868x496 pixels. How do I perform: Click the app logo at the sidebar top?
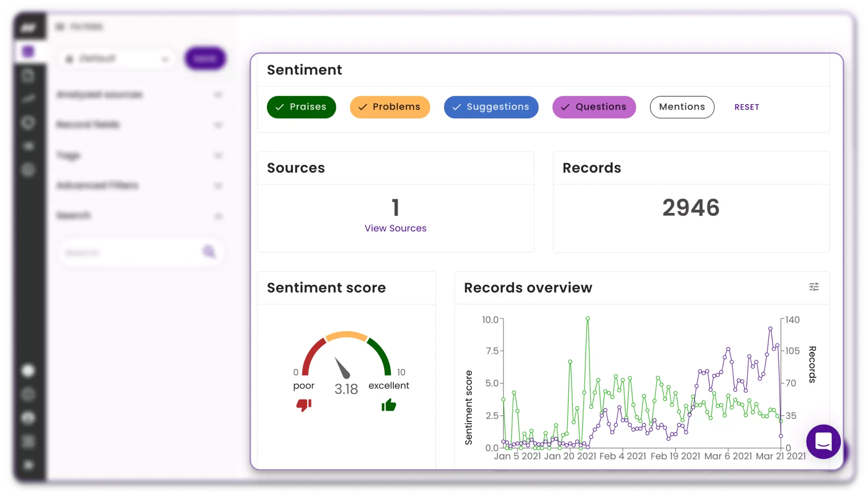click(x=29, y=27)
